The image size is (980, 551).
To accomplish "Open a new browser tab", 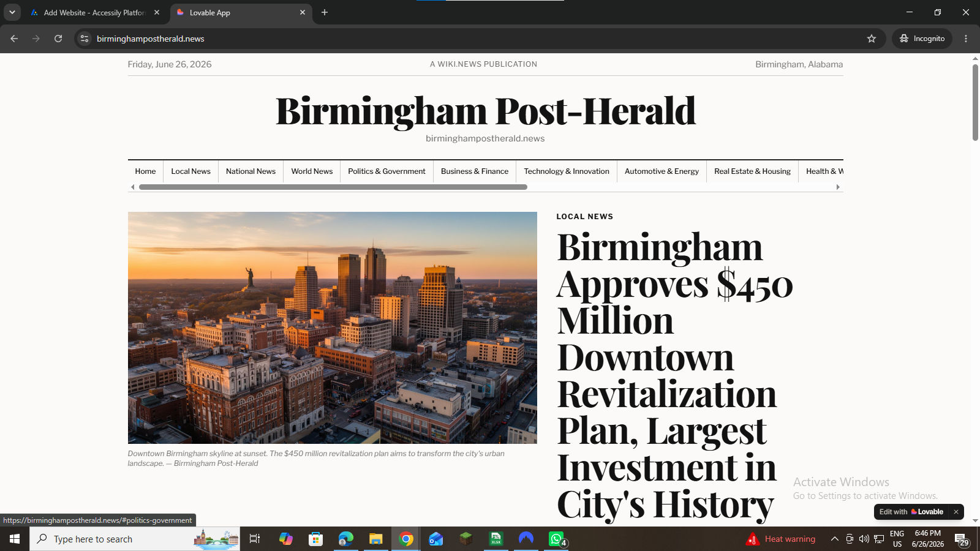I will (325, 12).
